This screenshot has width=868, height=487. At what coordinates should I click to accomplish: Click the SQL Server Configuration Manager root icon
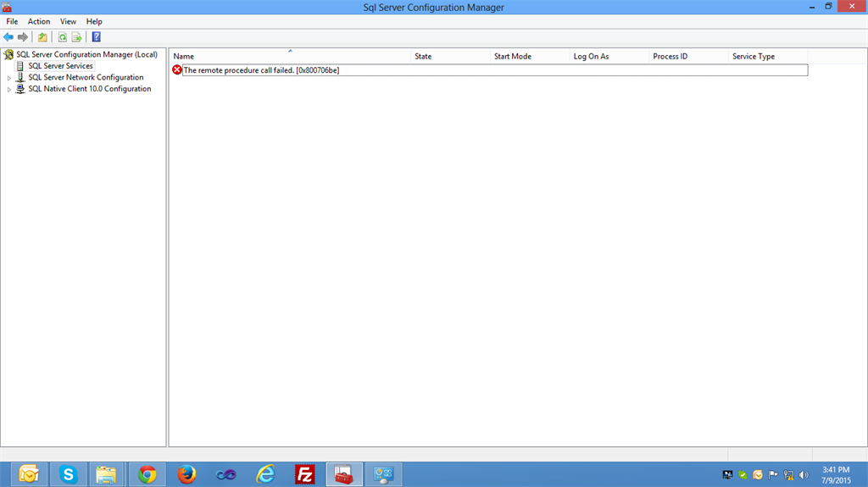[8, 54]
